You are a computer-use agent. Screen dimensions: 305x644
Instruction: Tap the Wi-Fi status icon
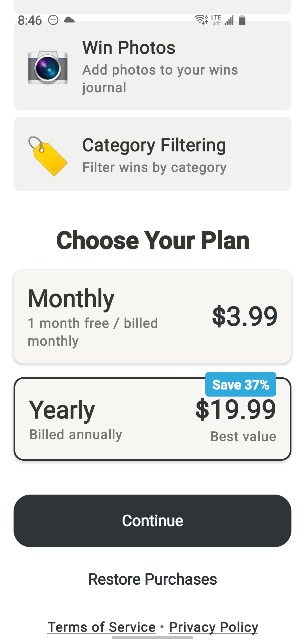201,20
